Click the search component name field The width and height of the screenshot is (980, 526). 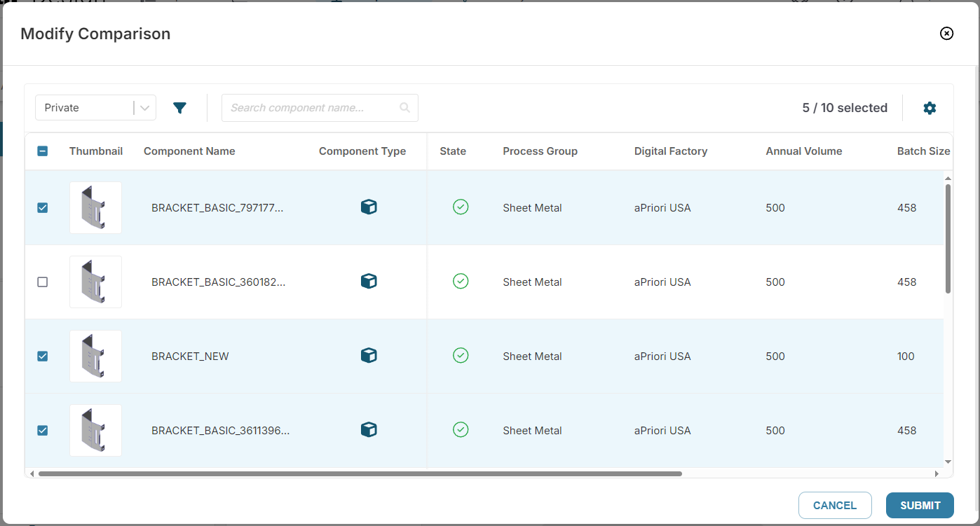pyautogui.click(x=320, y=108)
